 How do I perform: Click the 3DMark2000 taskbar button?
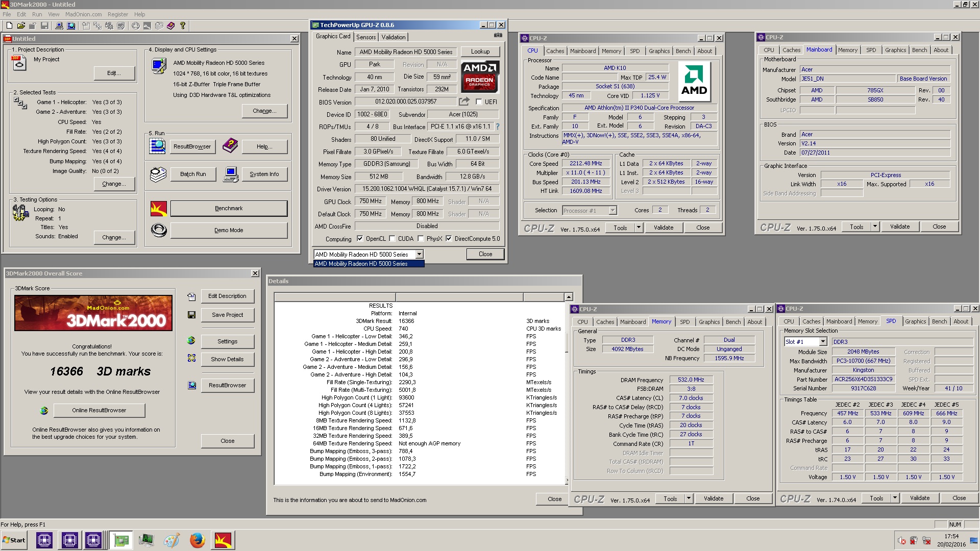pos(223,540)
